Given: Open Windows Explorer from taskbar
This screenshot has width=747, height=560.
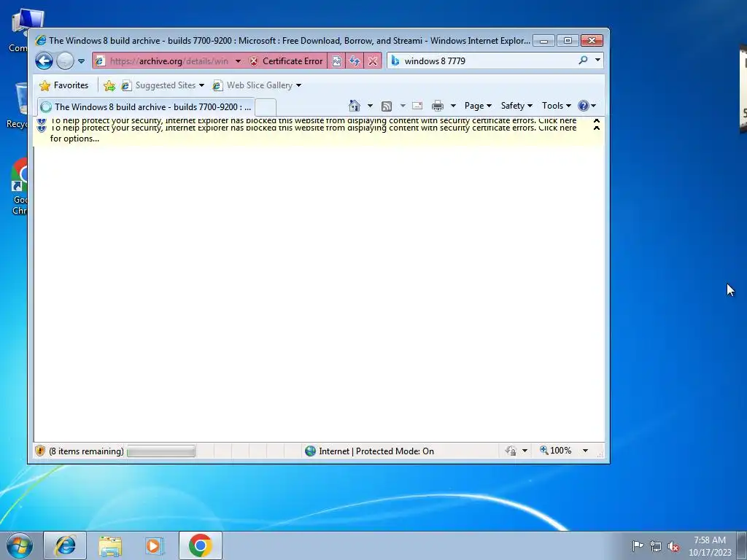Looking at the screenshot, I should 110,545.
